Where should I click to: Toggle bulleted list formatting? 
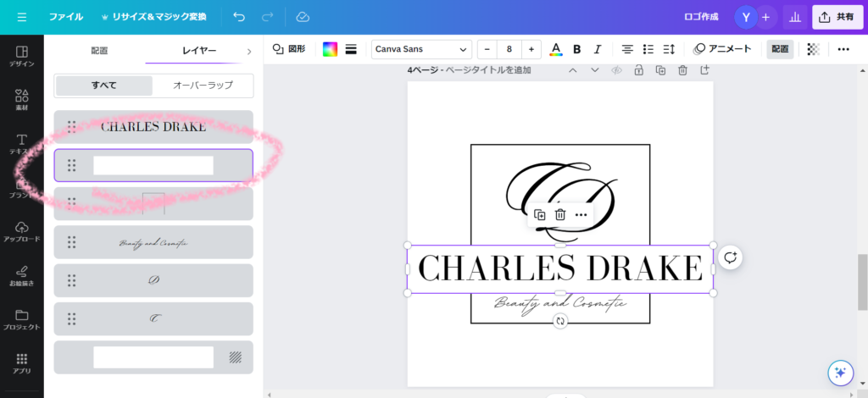[648, 49]
